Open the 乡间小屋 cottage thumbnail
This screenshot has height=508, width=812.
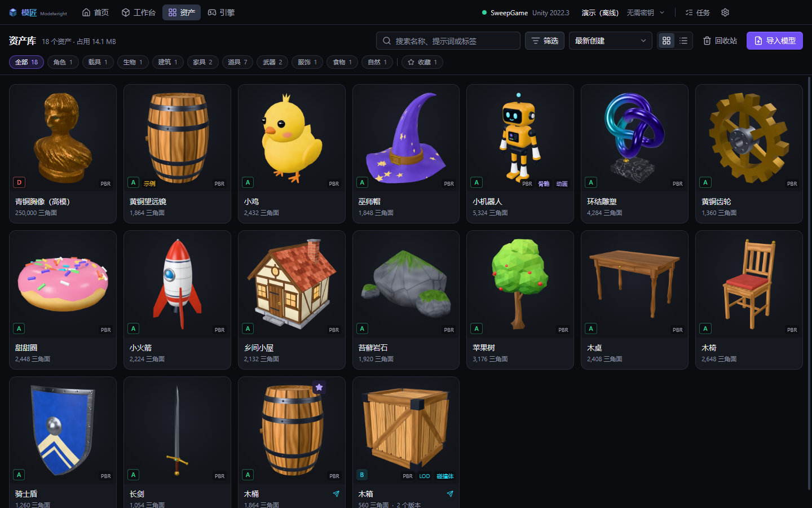(x=292, y=284)
